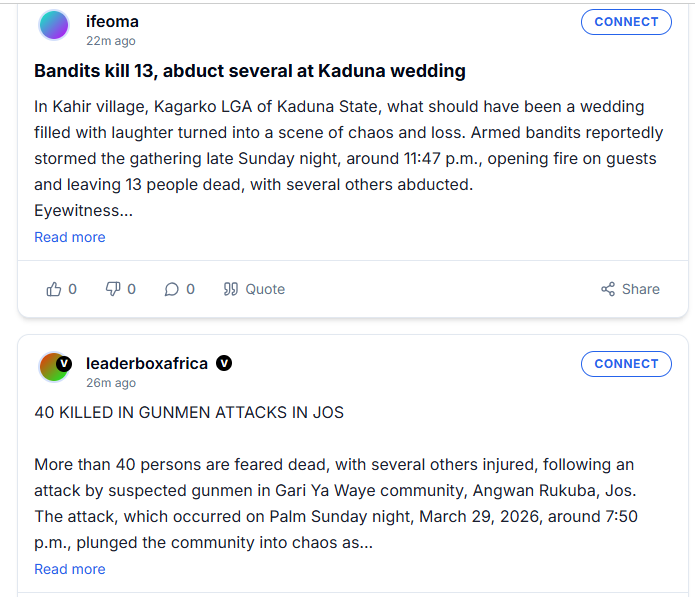
Task: Open the ifeoma username link
Action: [112, 21]
